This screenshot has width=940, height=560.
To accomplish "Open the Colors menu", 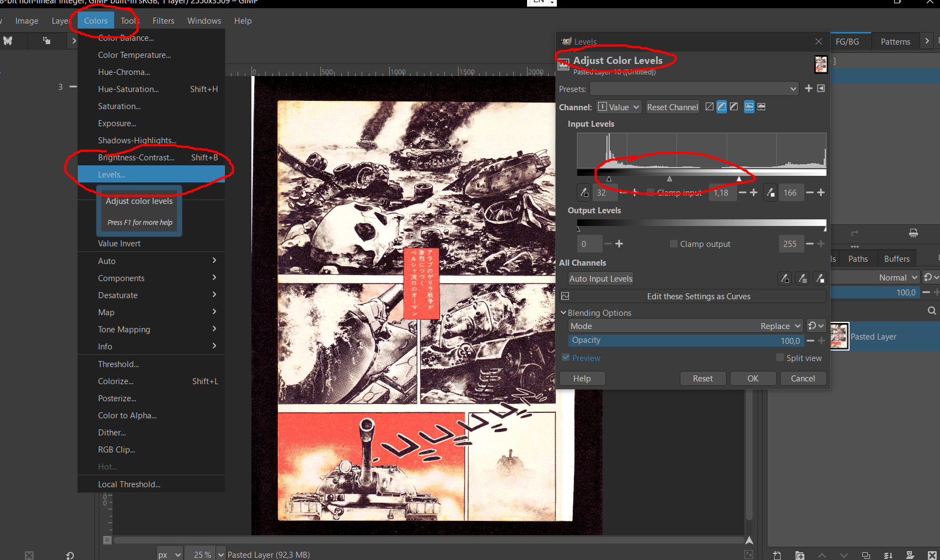I will pyautogui.click(x=95, y=21).
